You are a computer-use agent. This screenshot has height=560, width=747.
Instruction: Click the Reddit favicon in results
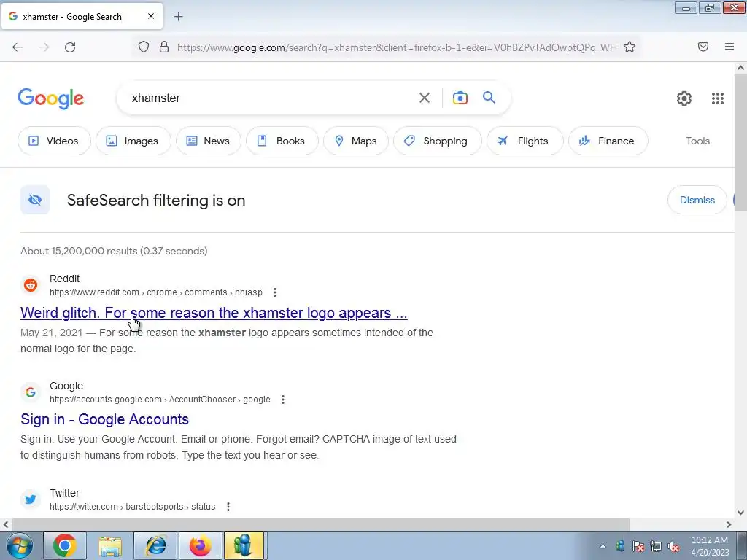(x=31, y=285)
